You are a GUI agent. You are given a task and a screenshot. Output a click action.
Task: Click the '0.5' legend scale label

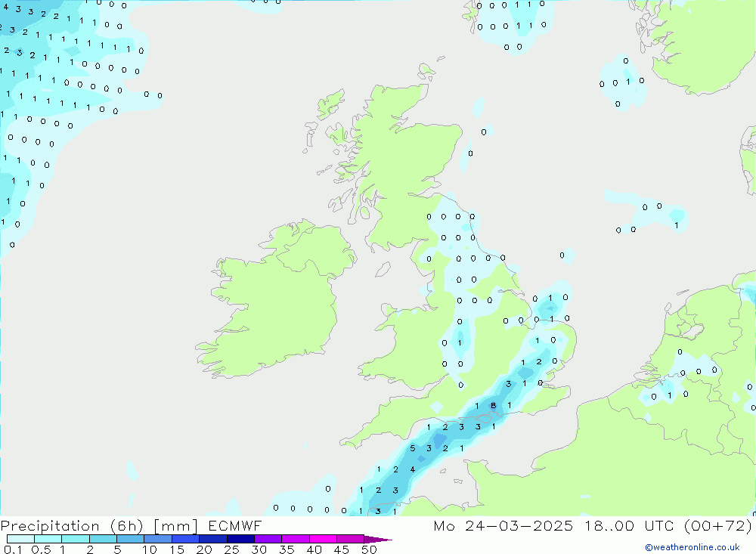point(42,549)
